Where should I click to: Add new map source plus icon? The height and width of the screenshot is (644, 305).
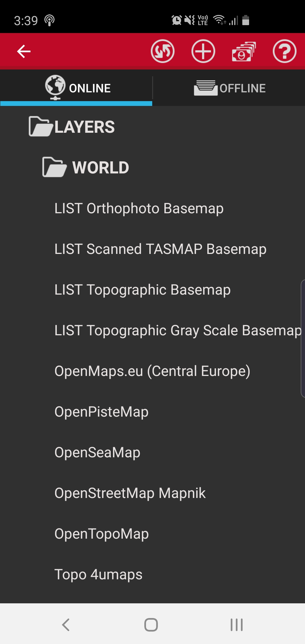point(203,51)
